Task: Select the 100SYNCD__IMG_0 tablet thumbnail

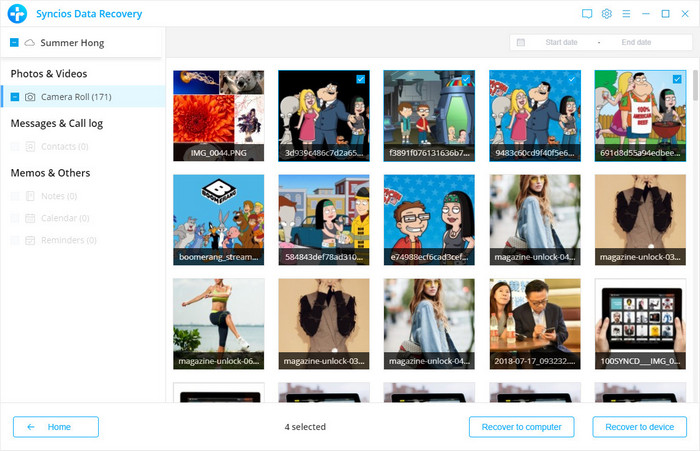Action: point(640,324)
